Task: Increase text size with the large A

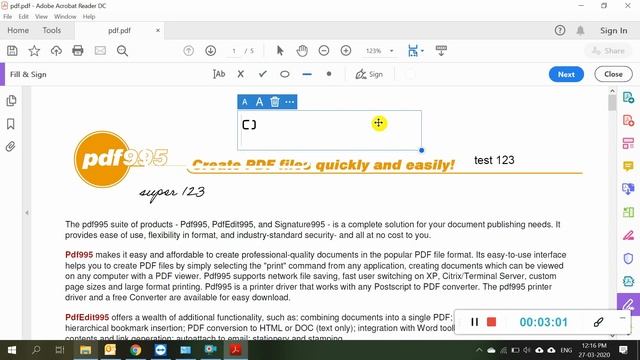Action: (259, 102)
